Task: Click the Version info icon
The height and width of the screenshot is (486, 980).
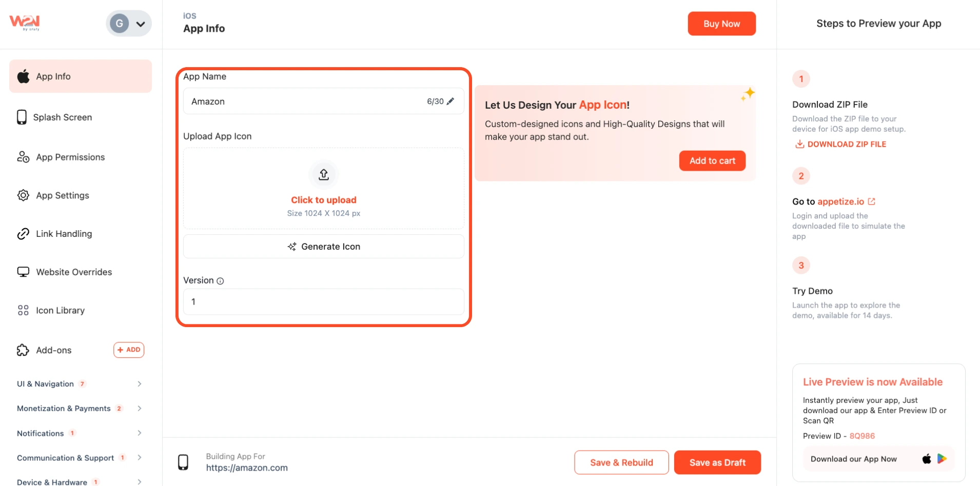Action: (x=220, y=281)
